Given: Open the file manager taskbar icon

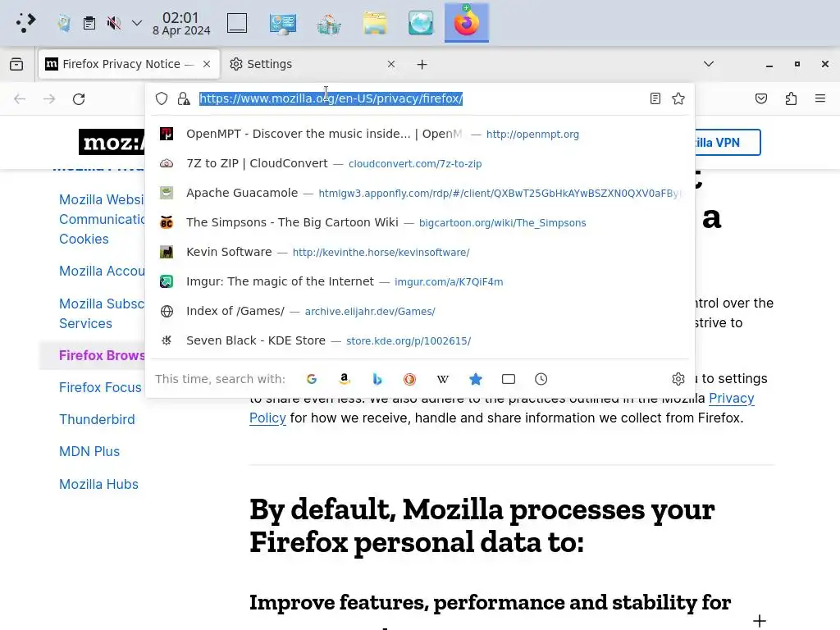Looking at the screenshot, I should 374,24.
